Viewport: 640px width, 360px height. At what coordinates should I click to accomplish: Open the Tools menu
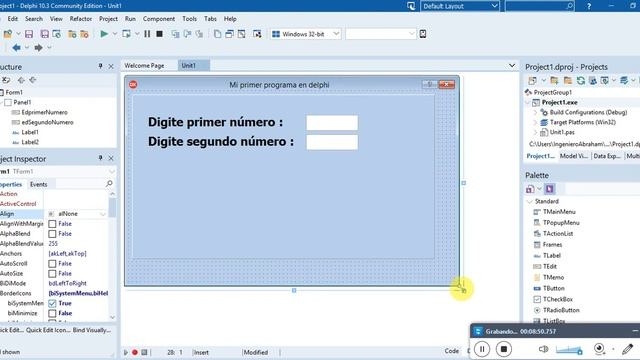(189, 19)
